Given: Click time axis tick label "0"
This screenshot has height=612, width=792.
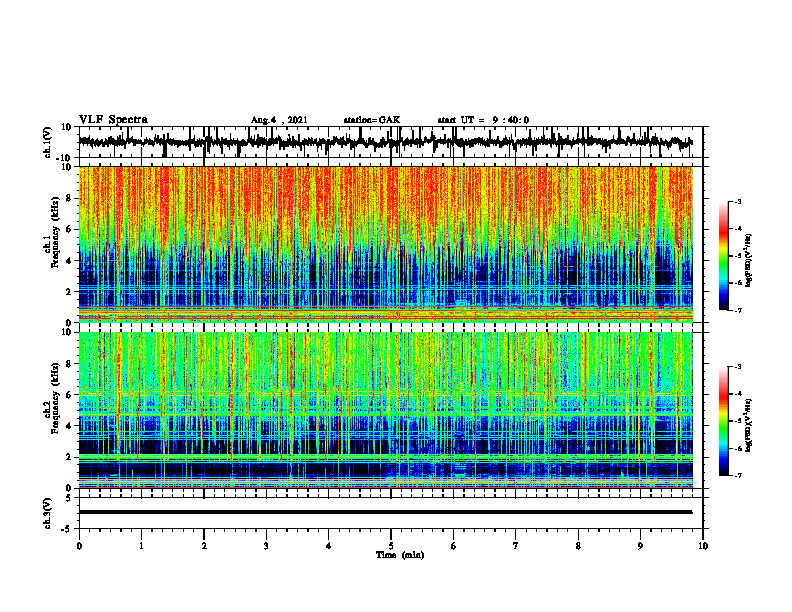Looking at the screenshot, I should point(79,546).
